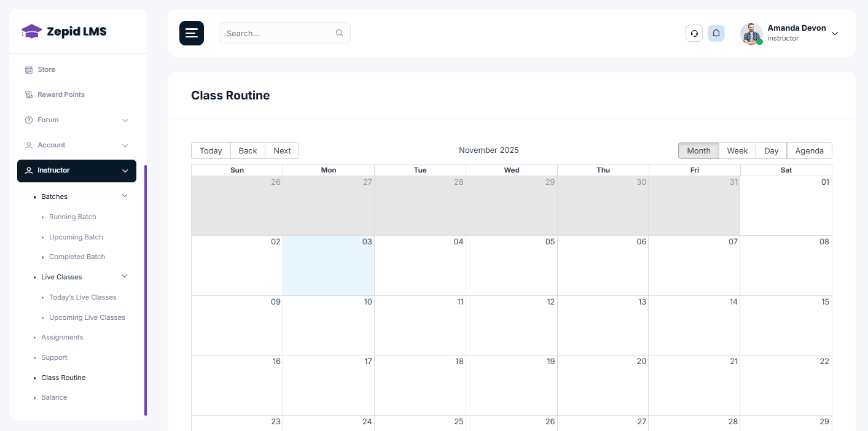Select the Reward Points icon
This screenshot has width=868, height=431.
click(x=28, y=95)
